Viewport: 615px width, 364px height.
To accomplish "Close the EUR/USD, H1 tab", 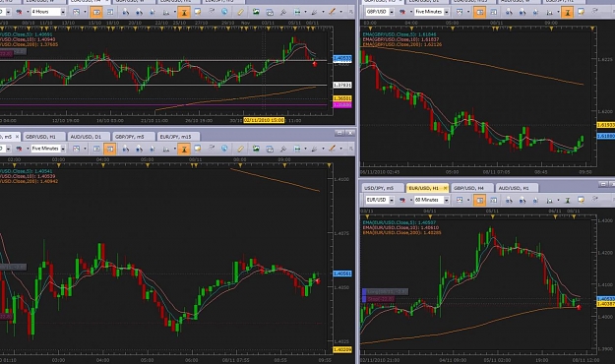I will click(445, 188).
